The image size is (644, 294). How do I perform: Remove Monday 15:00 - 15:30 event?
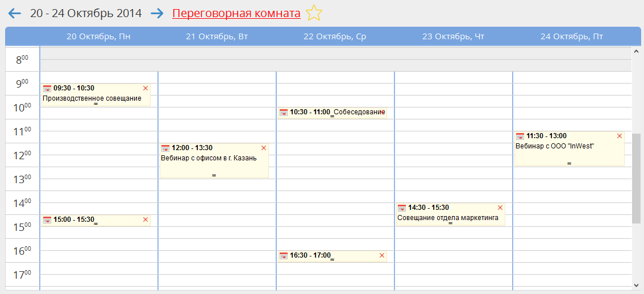click(146, 220)
